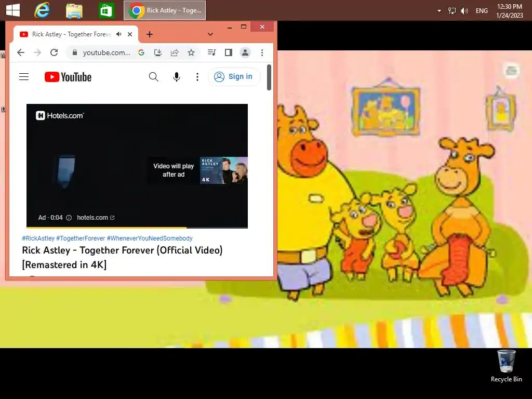Screen dimensions: 532x399
Task: Show hidden system tray icons
Action: (x=439, y=11)
